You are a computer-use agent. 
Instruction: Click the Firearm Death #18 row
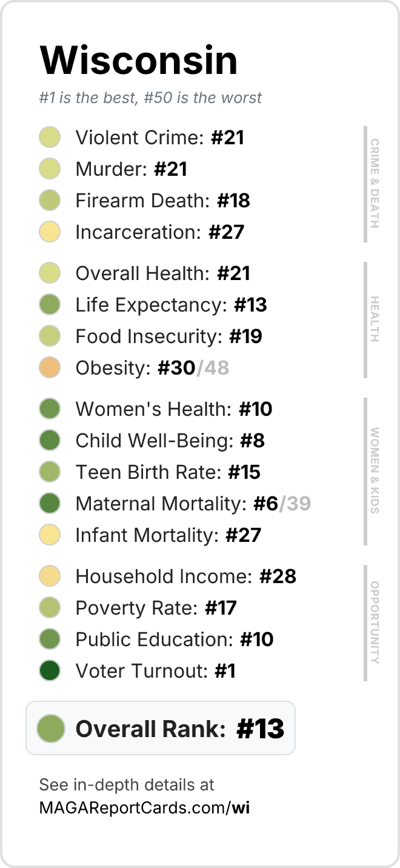click(145, 201)
